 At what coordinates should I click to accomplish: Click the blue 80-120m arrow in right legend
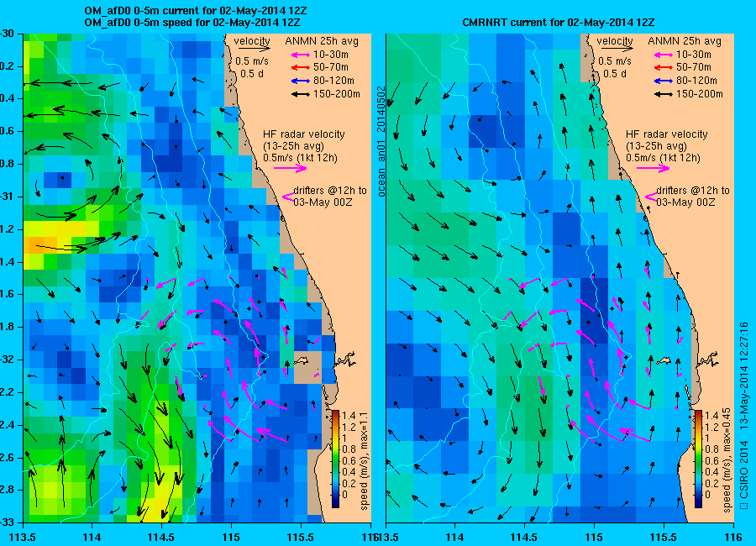click(664, 81)
